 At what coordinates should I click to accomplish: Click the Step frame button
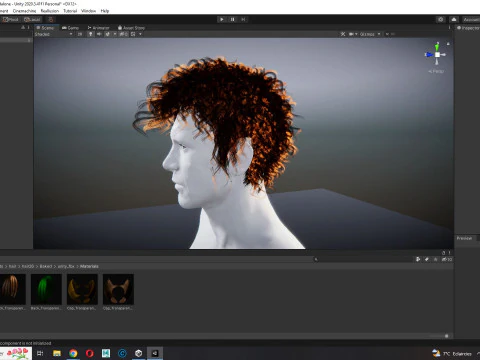click(243, 19)
